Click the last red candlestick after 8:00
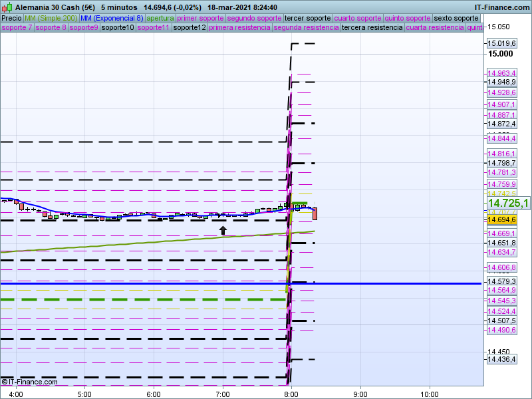Image resolution: width=532 pixels, height=399 pixels. point(315,213)
